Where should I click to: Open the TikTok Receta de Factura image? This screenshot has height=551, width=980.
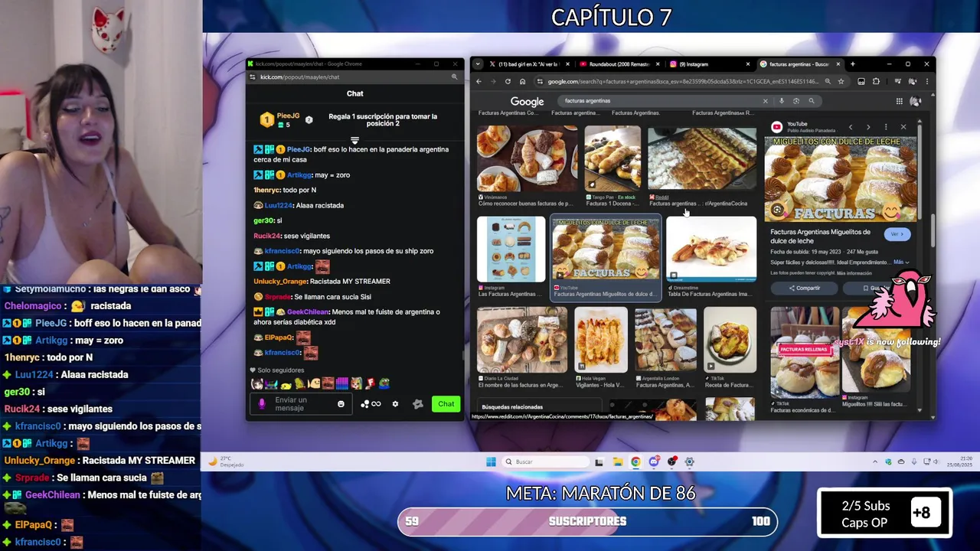[730, 340]
